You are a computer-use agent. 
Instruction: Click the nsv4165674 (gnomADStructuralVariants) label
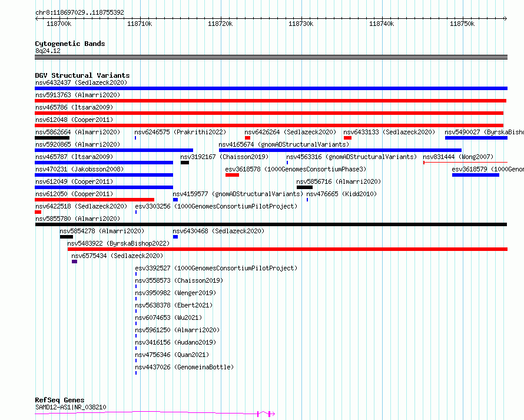pos(284,144)
